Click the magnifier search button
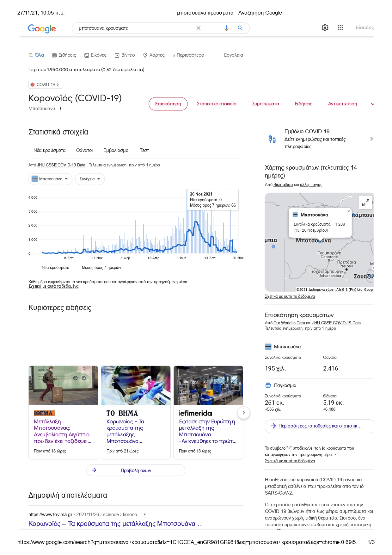 (240, 28)
